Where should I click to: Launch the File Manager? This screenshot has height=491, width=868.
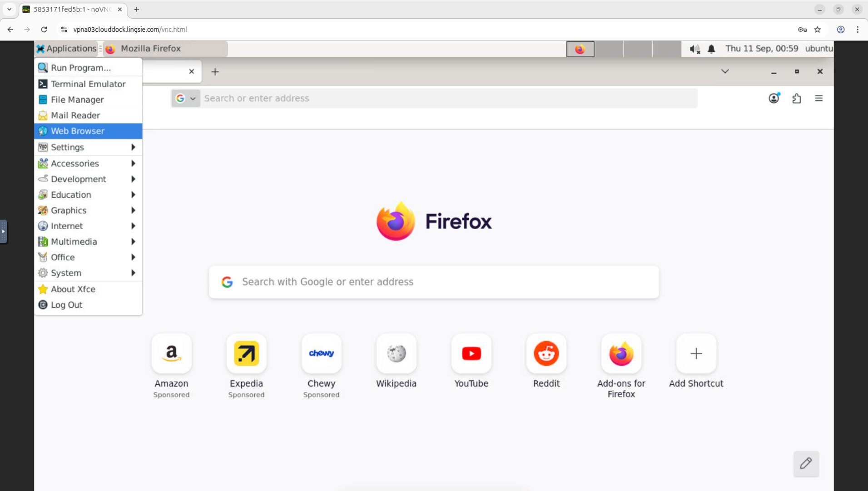(88, 100)
